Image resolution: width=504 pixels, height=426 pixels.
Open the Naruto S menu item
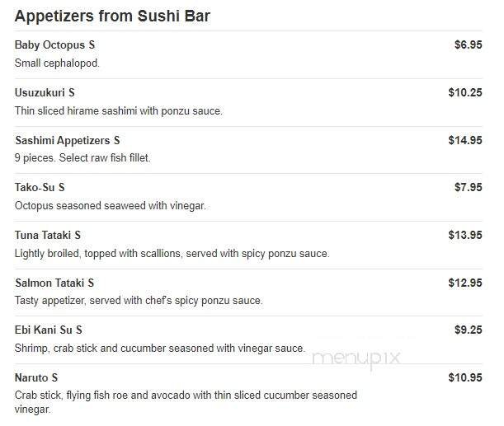pos(36,378)
